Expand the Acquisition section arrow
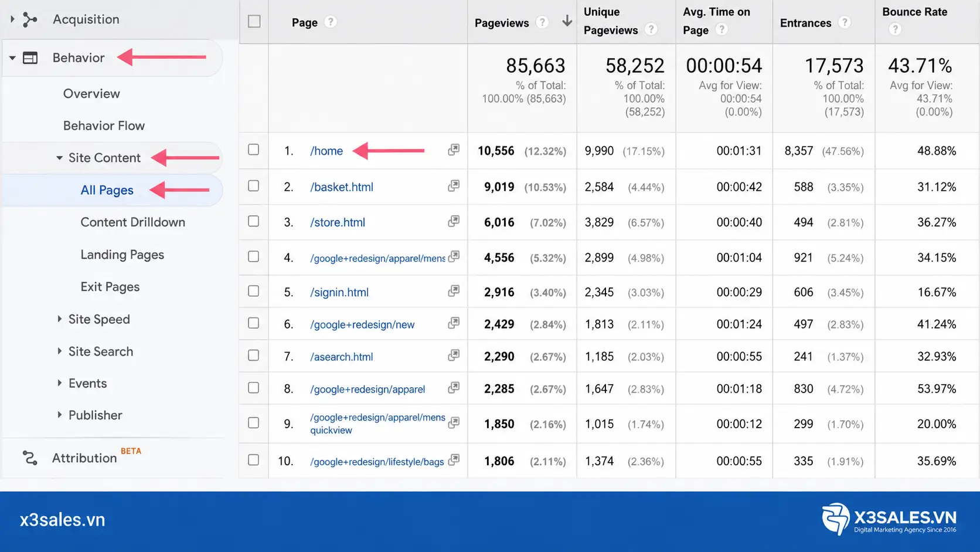 click(12, 19)
